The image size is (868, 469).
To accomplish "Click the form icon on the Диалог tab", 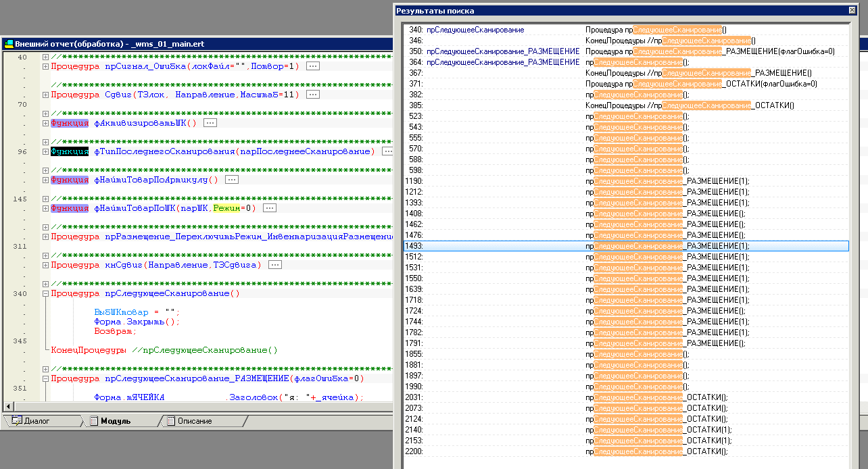I will point(16,421).
